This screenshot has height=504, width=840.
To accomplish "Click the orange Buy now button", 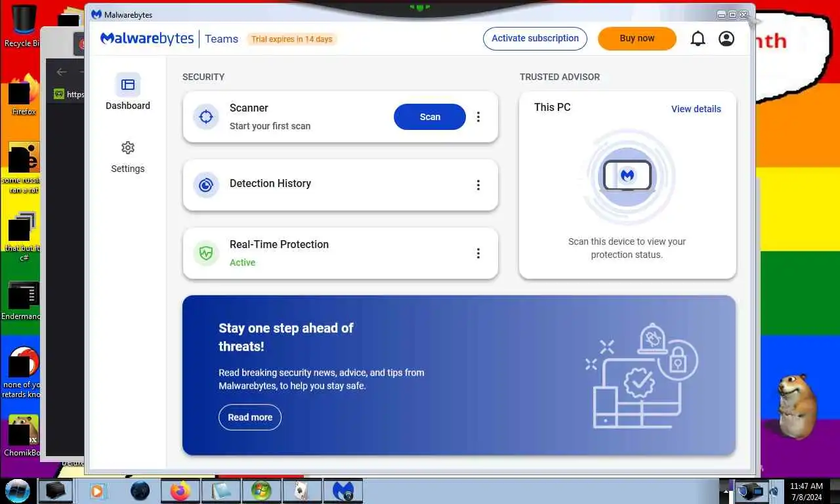I will [x=637, y=39].
